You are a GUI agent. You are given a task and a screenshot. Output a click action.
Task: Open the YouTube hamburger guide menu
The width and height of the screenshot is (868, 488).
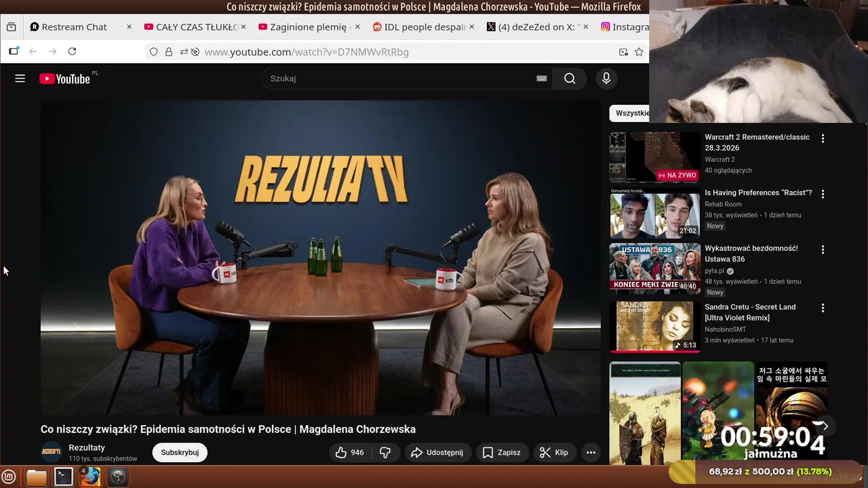click(x=20, y=79)
